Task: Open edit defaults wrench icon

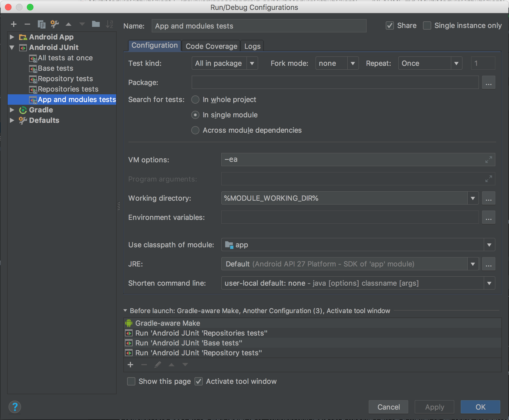Action: click(x=55, y=24)
